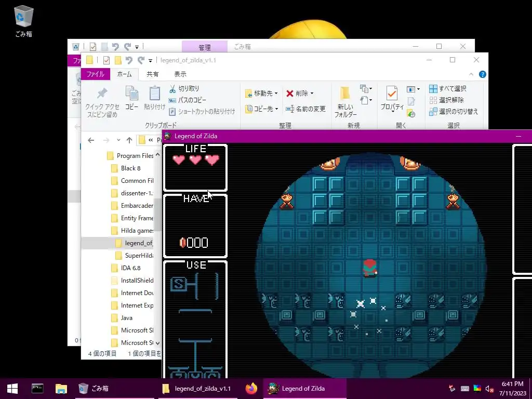Switch to the Home (ホーム) tab

(x=124, y=74)
